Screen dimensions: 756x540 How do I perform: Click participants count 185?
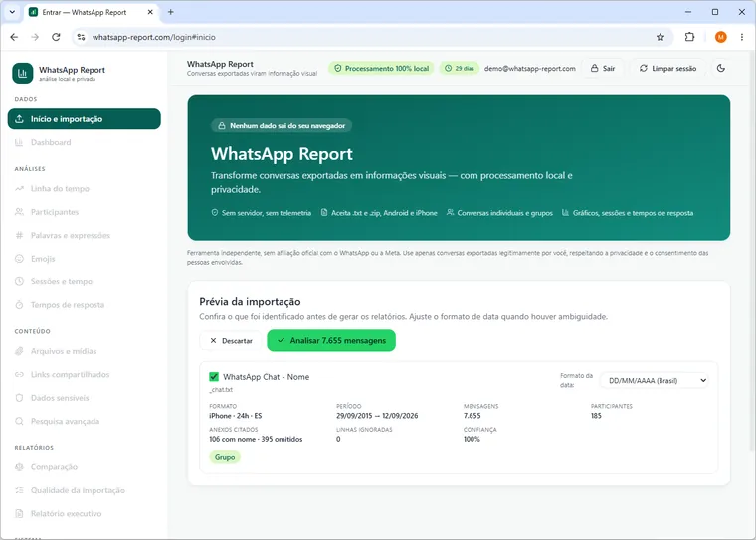(597, 416)
